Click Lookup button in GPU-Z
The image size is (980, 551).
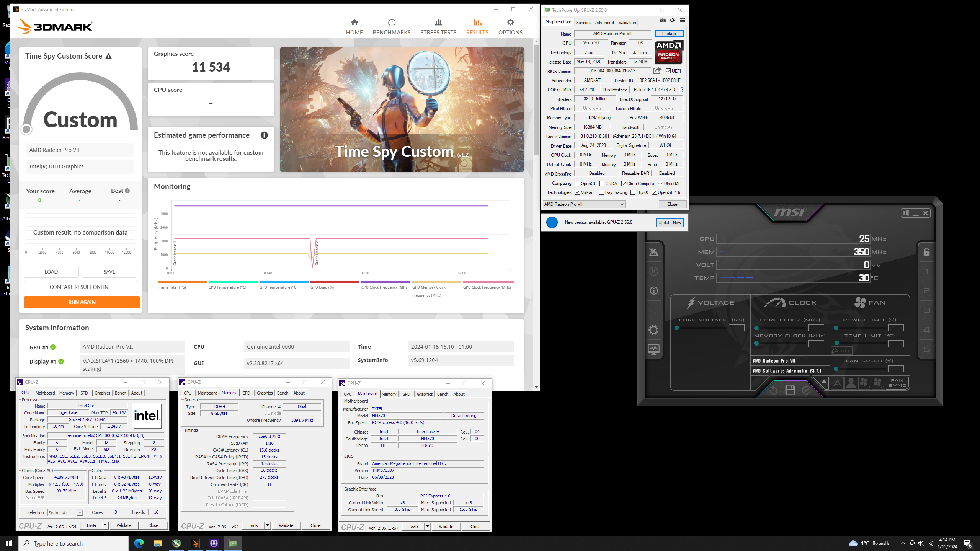(x=669, y=34)
